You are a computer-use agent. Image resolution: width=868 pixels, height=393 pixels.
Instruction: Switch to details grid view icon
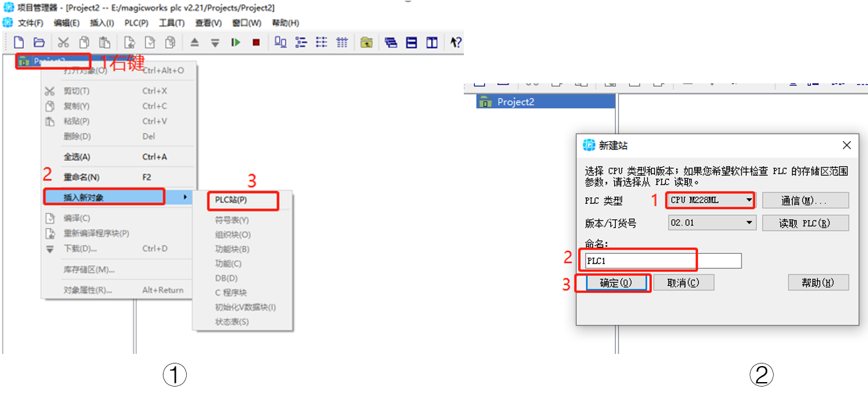(x=342, y=42)
